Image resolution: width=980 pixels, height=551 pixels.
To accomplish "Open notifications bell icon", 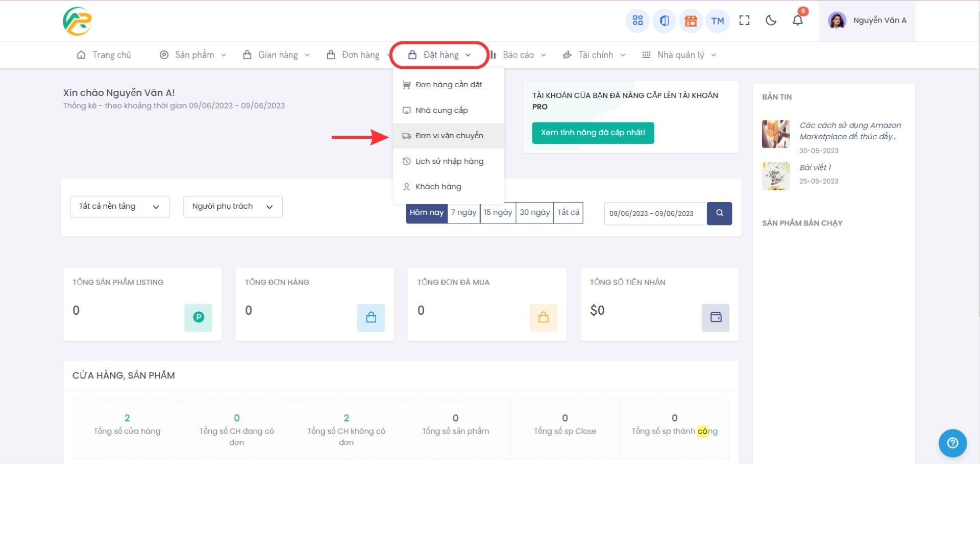I will [797, 20].
